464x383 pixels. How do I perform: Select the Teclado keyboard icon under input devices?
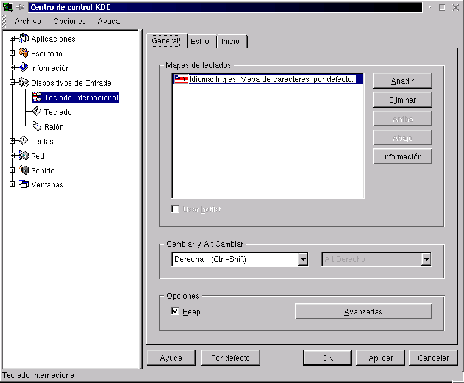(x=36, y=111)
